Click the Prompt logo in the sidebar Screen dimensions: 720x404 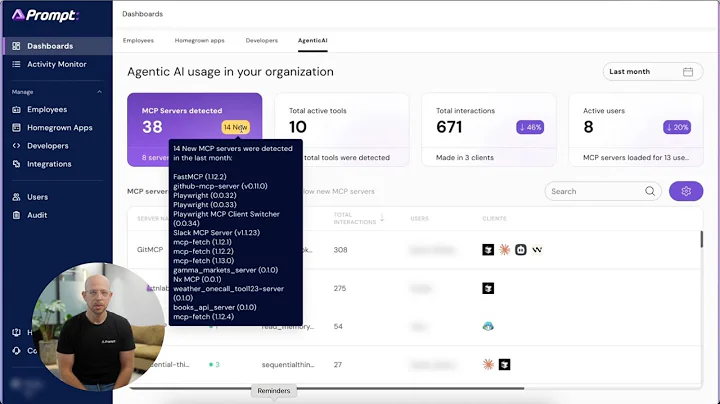pyautogui.click(x=45, y=15)
